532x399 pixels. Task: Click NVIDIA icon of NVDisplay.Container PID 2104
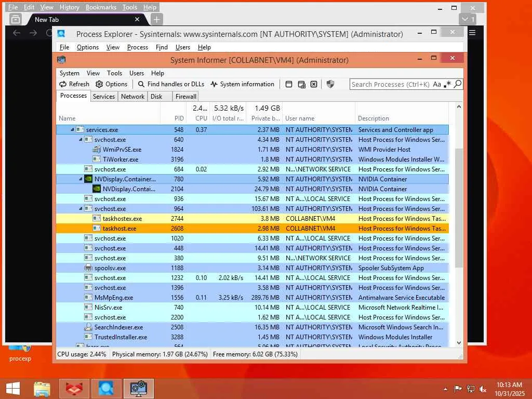(x=97, y=189)
